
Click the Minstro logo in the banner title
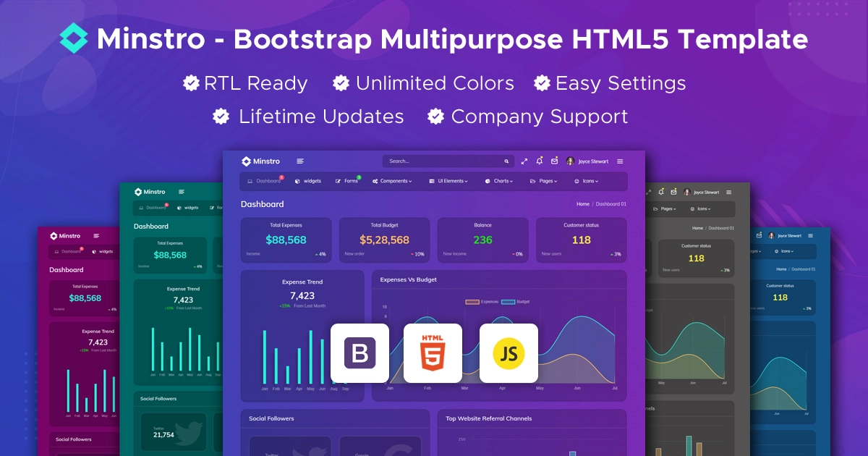coord(73,39)
